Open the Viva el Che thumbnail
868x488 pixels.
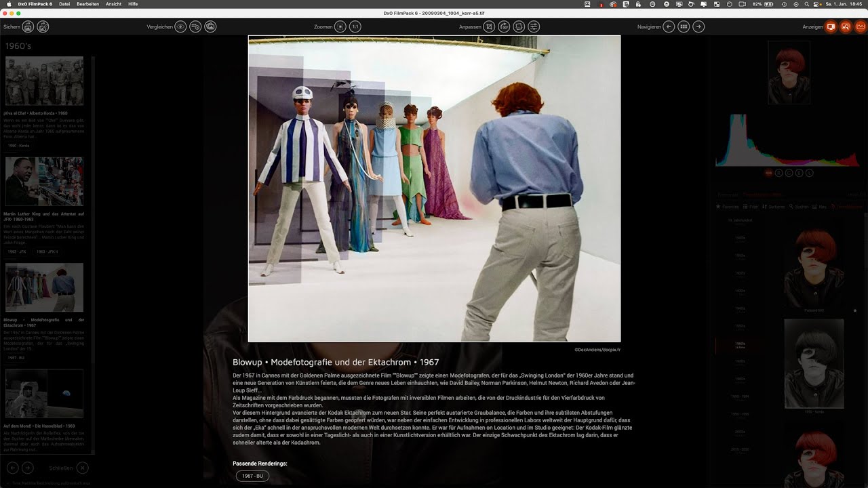click(44, 81)
